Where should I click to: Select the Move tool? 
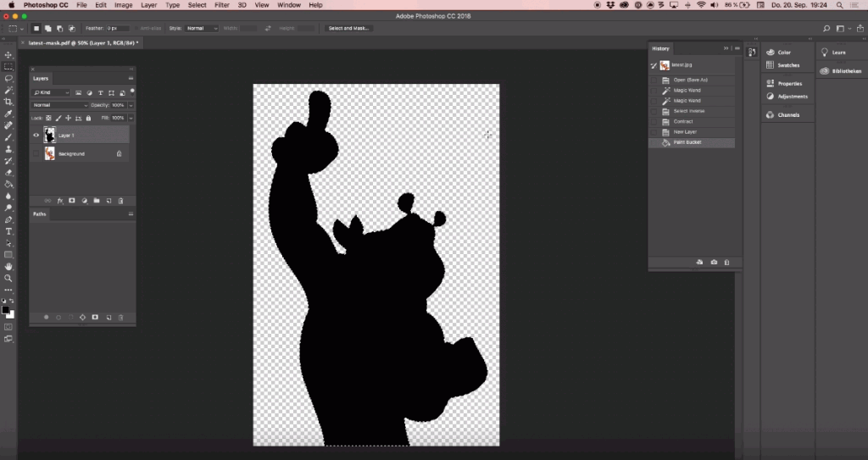8,55
